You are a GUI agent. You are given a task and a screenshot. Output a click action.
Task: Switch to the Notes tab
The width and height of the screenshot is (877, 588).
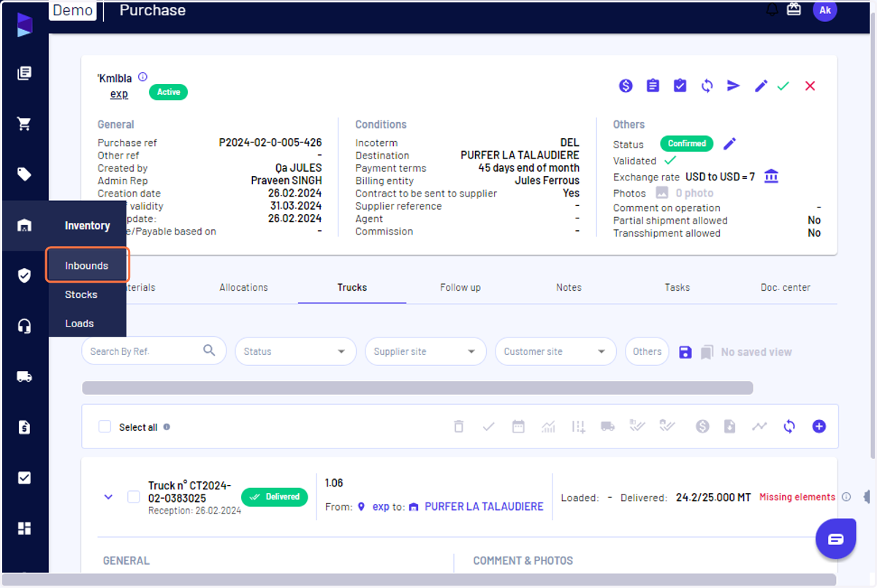click(569, 287)
